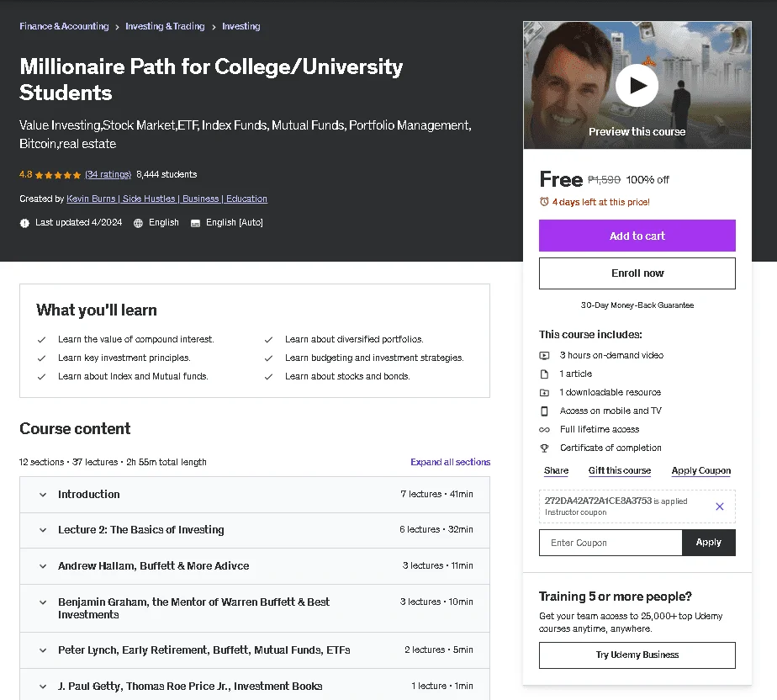Screen dimensions: 777x700
Task: Click the alarm clock icon by days left
Action: tap(544, 202)
